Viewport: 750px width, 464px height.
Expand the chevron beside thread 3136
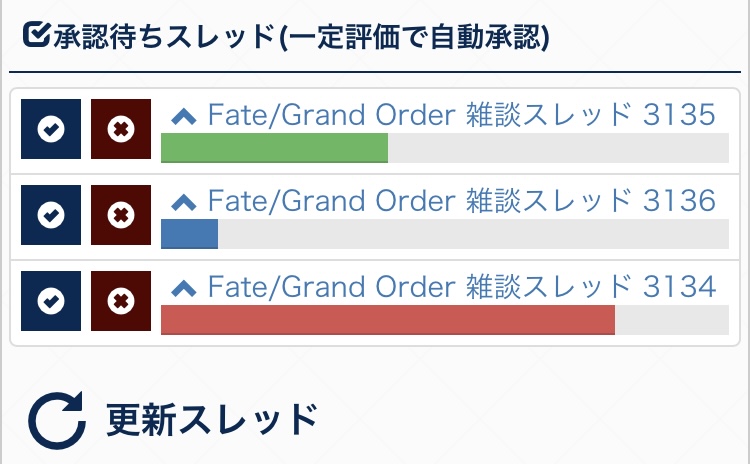tap(183, 203)
